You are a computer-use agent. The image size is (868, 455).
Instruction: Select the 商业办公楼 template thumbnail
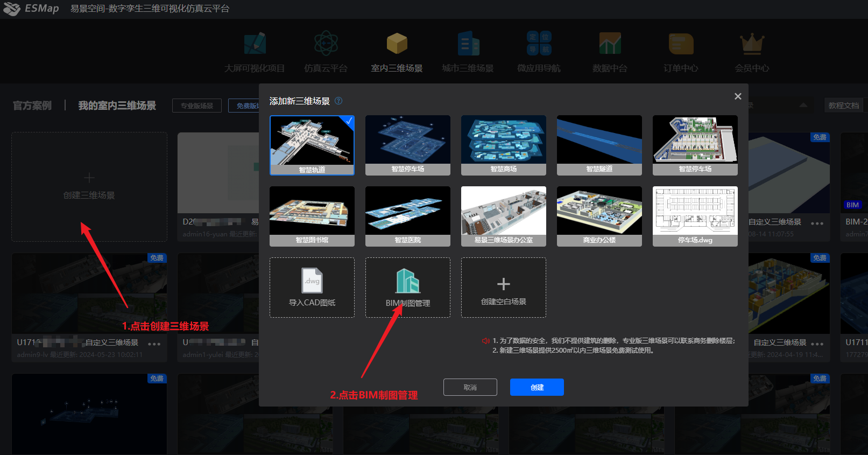tap(599, 216)
